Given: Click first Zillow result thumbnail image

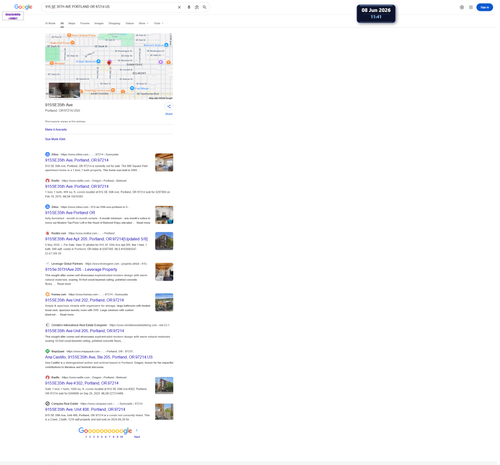Looking at the screenshot, I should [x=164, y=162].
